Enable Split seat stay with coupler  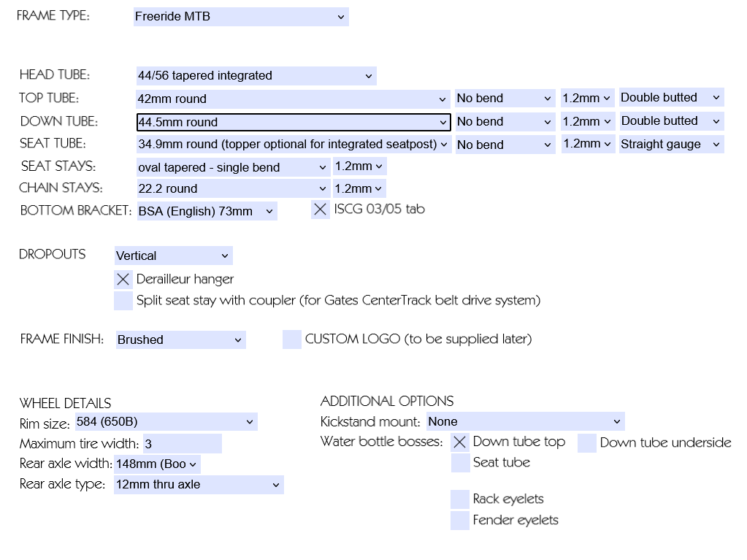tap(123, 301)
